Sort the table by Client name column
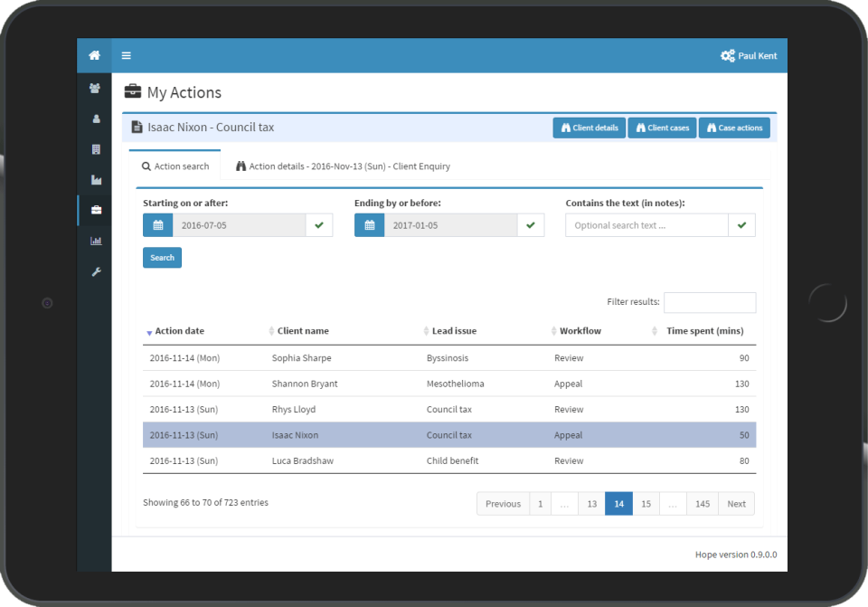This screenshot has width=868, height=607. point(303,331)
